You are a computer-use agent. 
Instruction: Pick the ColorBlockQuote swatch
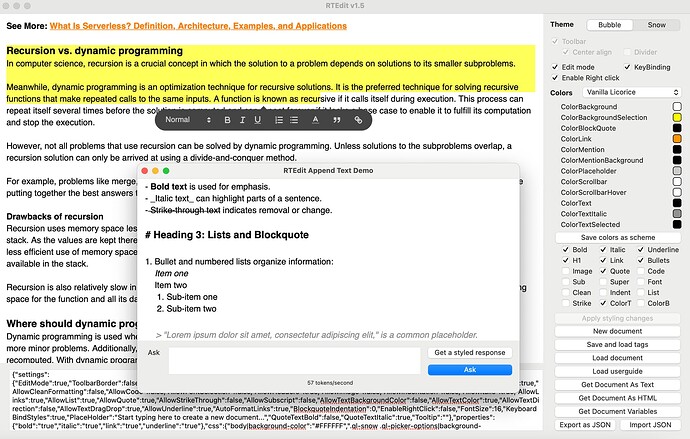point(677,128)
